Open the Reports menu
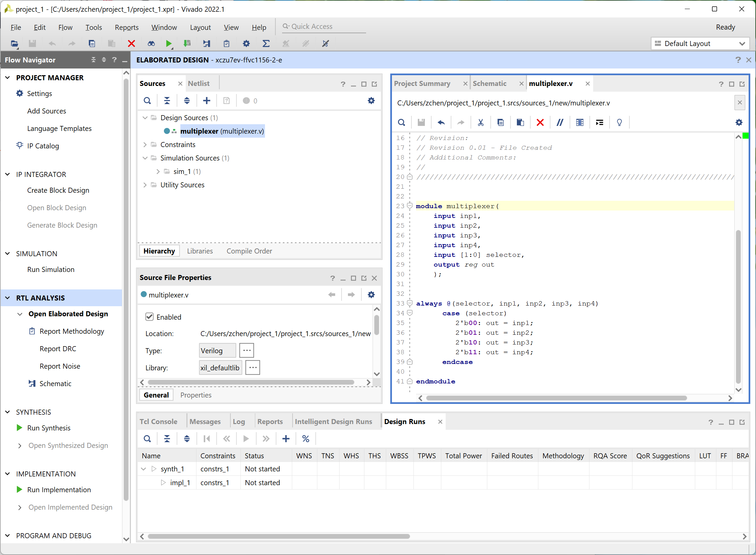This screenshot has height=555, width=756. click(126, 28)
